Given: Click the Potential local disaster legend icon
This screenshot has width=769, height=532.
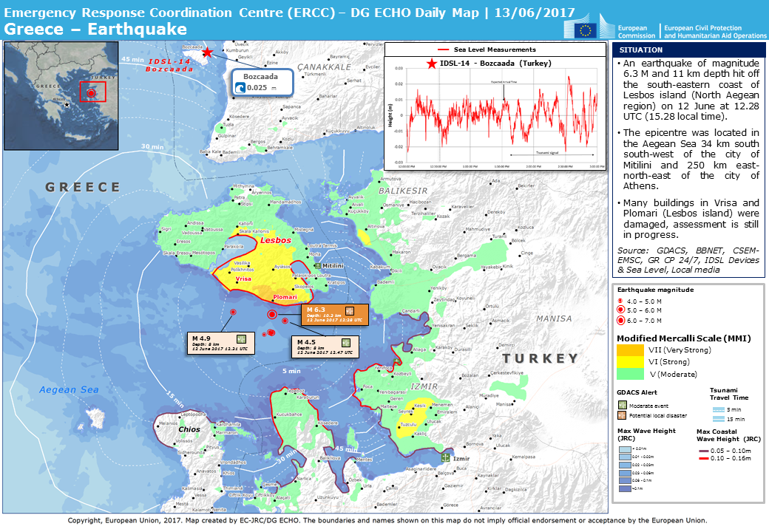Looking at the screenshot, I should [x=622, y=415].
